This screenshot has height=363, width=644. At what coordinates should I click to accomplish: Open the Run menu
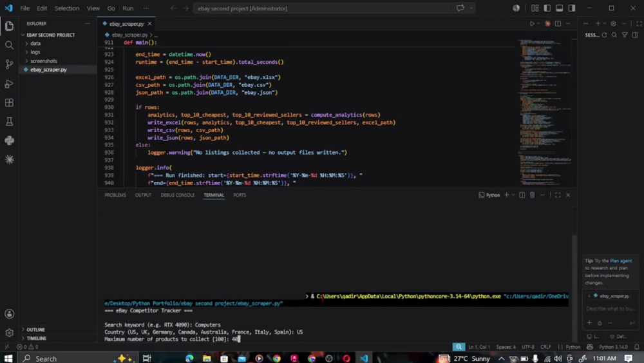(x=128, y=8)
